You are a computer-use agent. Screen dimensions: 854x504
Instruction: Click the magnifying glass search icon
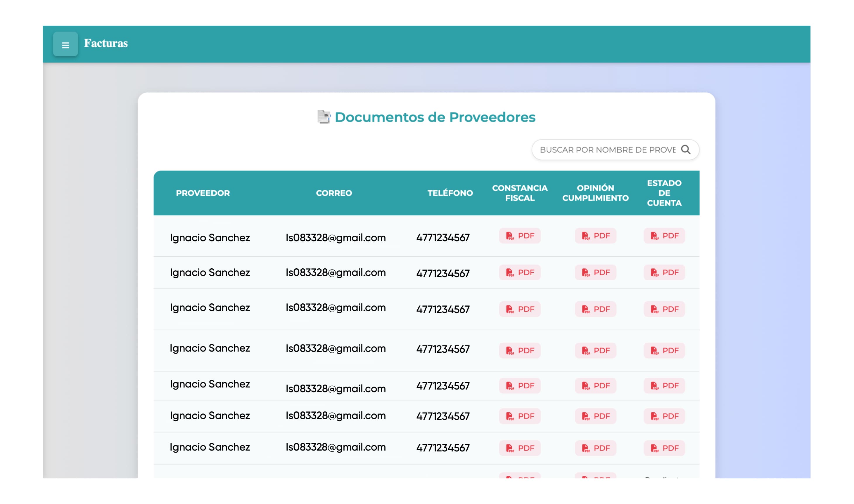(686, 150)
